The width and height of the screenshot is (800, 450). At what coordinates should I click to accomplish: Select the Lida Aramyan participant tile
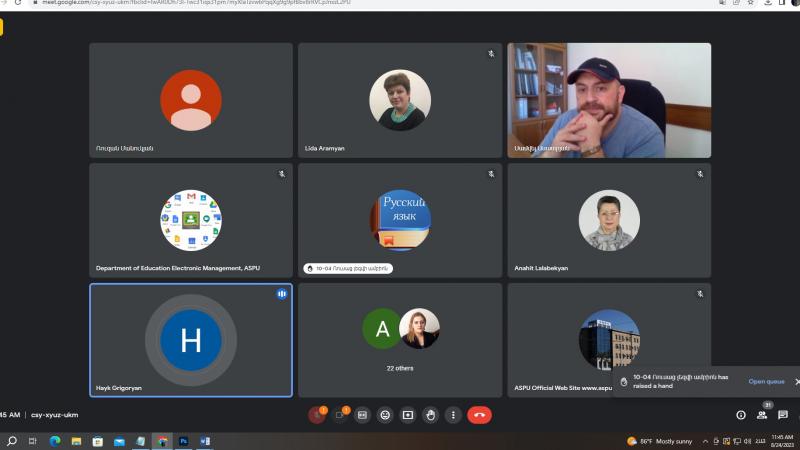coord(400,100)
